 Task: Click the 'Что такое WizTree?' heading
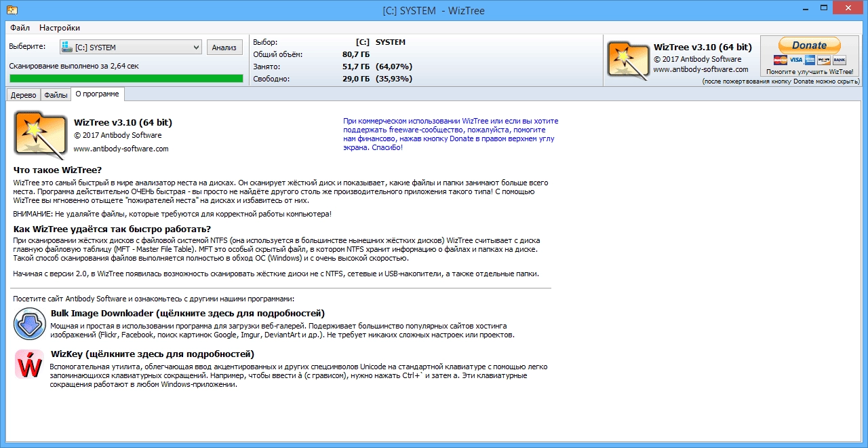coord(58,170)
